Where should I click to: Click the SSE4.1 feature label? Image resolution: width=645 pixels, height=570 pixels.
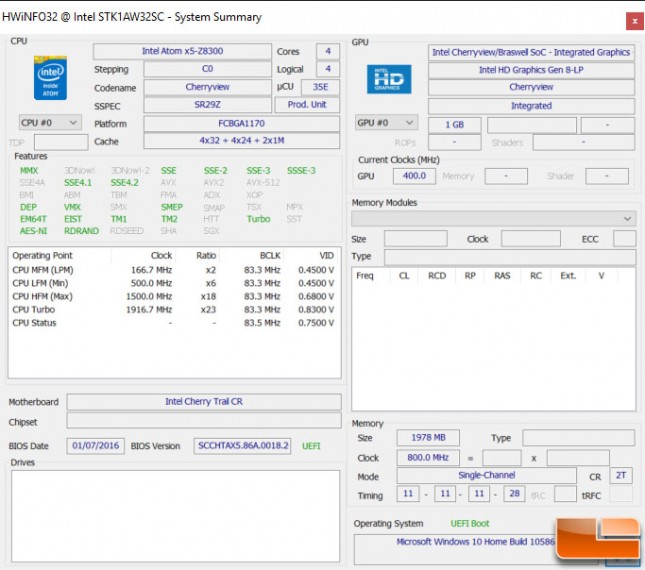click(78, 183)
